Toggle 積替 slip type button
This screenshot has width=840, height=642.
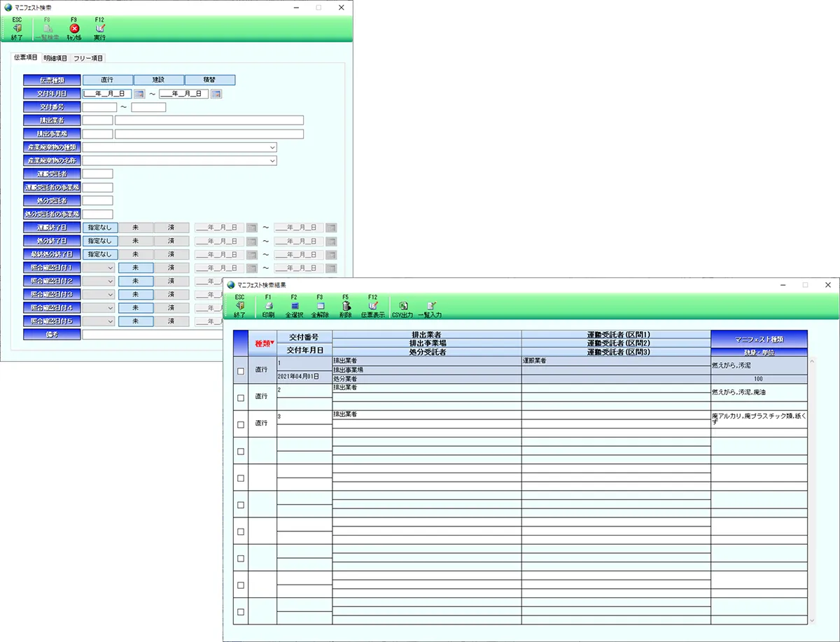[210, 80]
